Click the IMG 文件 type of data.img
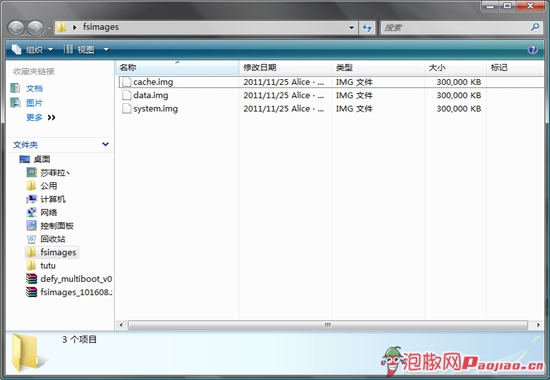The height and width of the screenshot is (380, 550). 354,95
